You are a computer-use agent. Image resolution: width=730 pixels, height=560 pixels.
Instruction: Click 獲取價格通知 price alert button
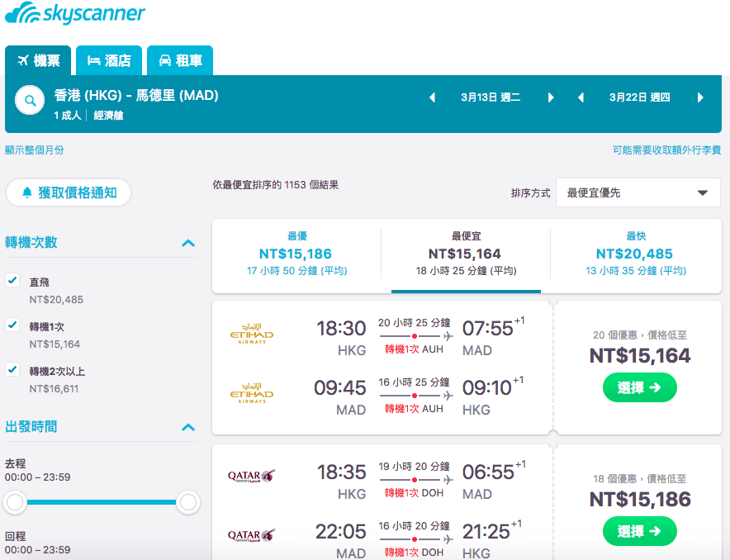pos(69,192)
